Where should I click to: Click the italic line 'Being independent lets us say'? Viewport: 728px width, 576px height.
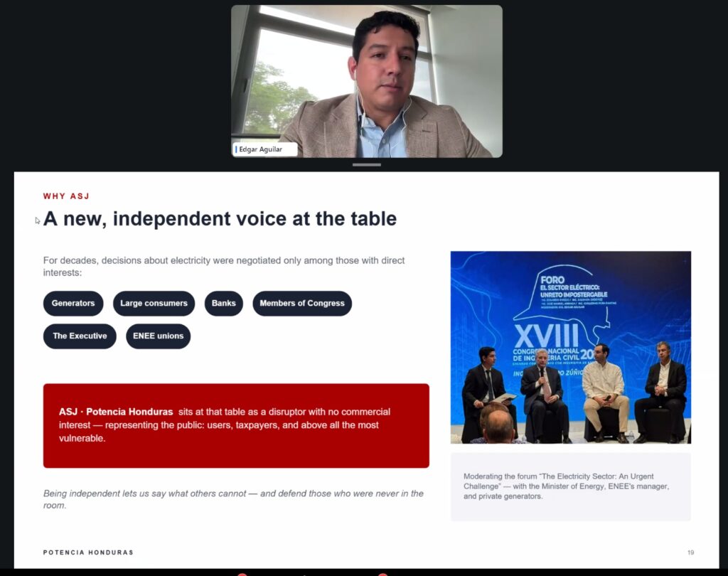[x=233, y=499]
